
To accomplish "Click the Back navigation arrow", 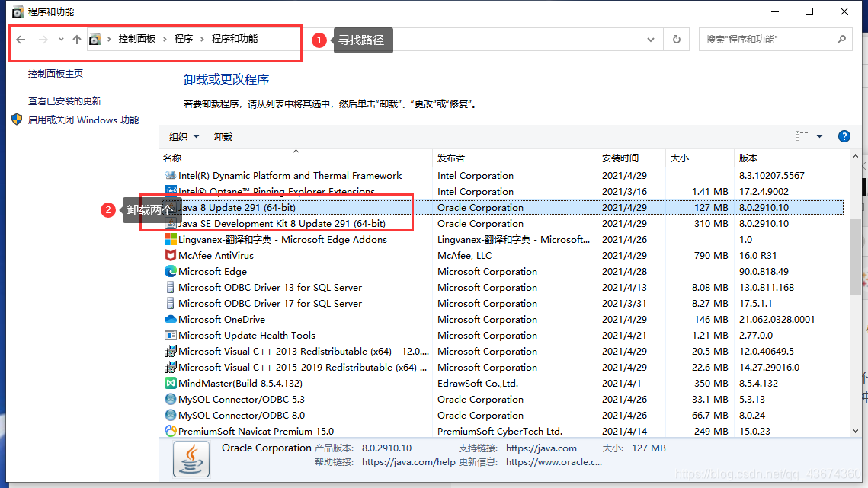I will click(x=21, y=40).
